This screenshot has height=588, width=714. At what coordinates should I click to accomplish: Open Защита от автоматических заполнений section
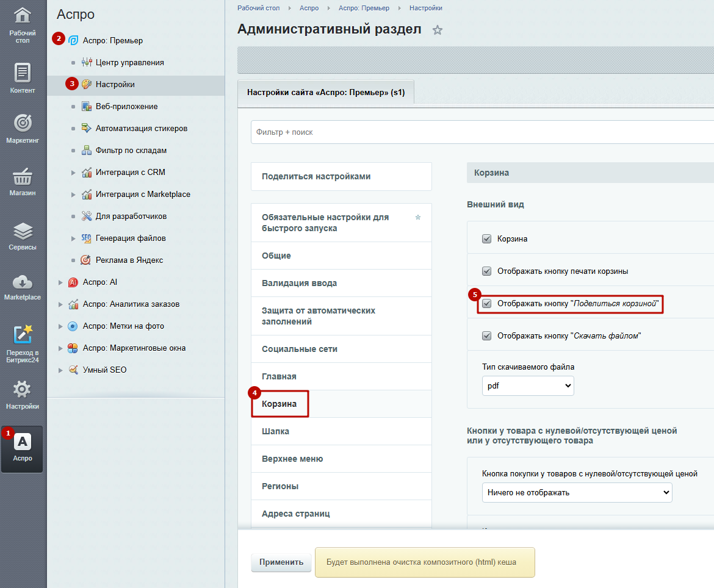coord(341,317)
